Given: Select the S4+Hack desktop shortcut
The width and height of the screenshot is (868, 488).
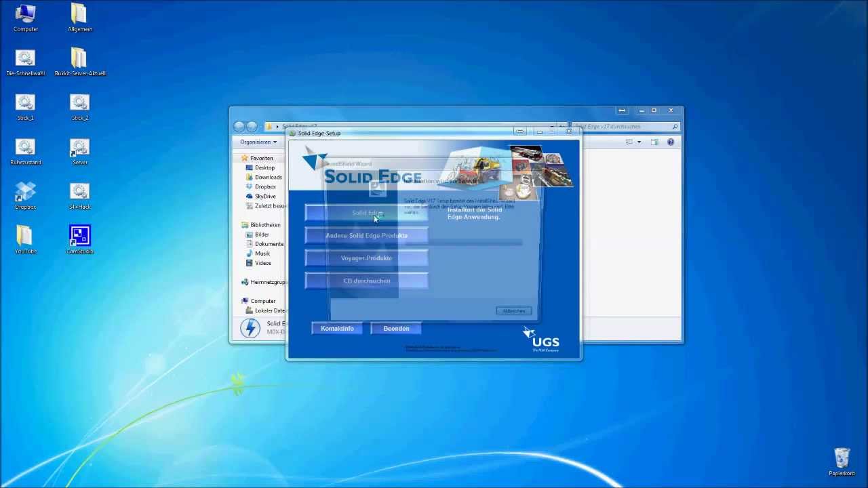Looking at the screenshot, I should [x=79, y=195].
